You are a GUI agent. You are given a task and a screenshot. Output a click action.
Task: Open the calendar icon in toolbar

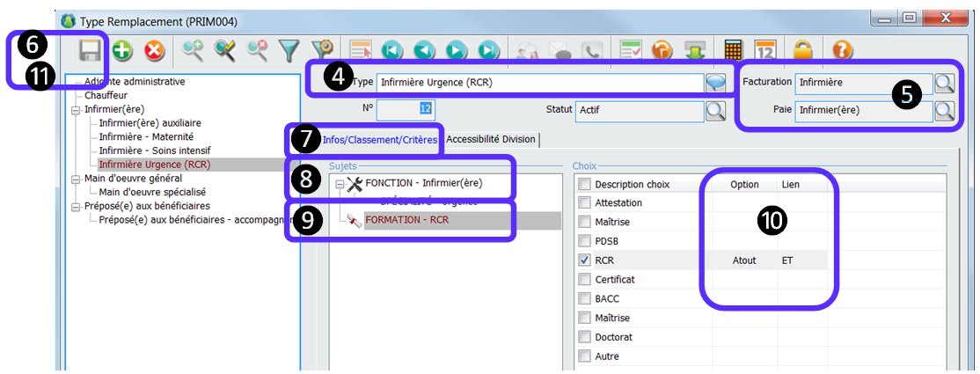(x=764, y=51)
